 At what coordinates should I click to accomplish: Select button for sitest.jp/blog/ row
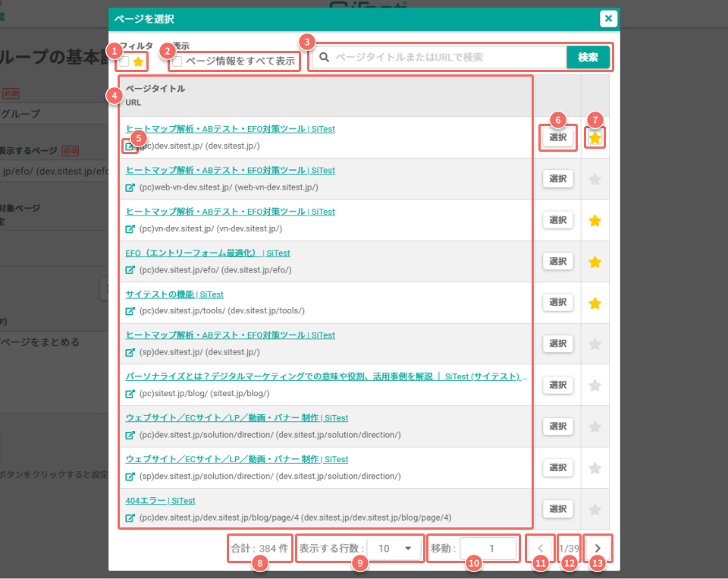click(x=557, y=385)
